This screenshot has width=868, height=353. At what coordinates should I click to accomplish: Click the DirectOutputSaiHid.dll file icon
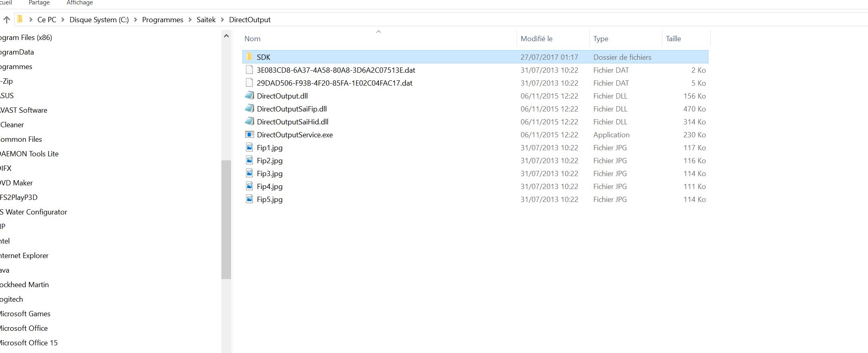(x=250, y=122)
